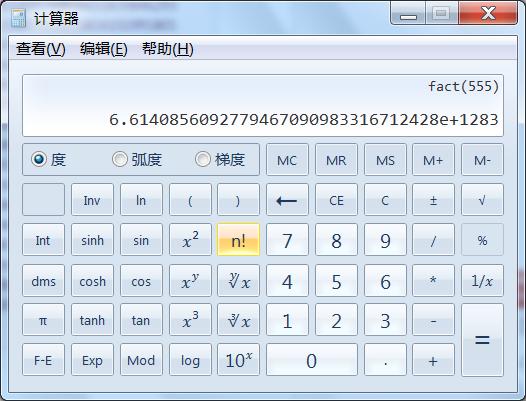Click the calculator icon in title bar

[x=18, y=18]
